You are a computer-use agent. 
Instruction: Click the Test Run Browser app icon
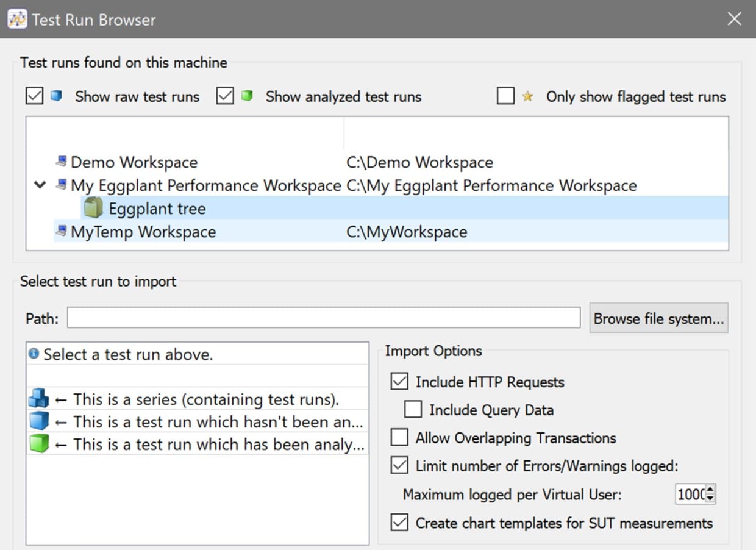(16, 19)
